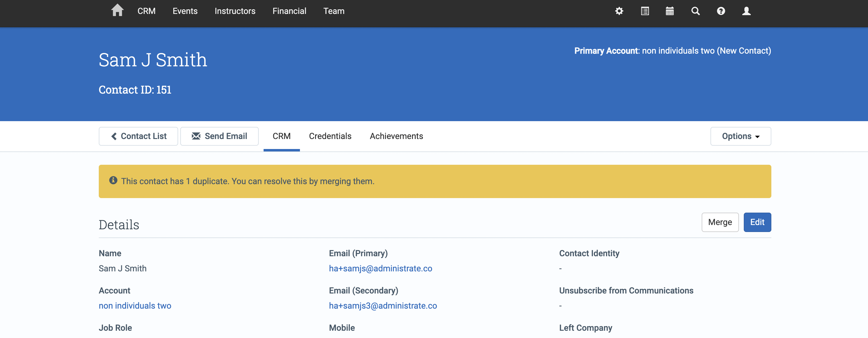Click the Sam J Smith name value under Name
This screenshot has width=868, height=338.
pyautogui.click(x=123, y=268)
